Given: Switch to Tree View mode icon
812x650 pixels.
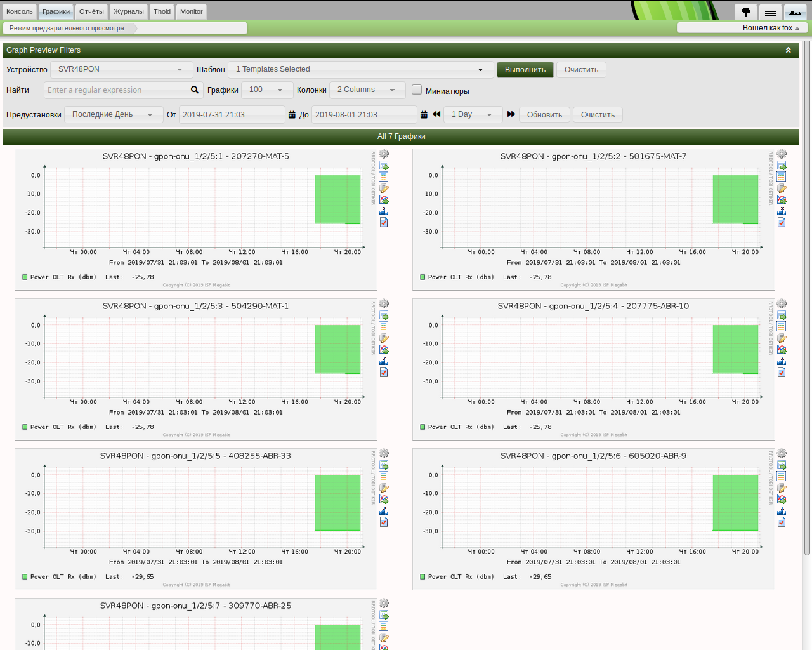Looking at the screenshot, I should 746,11.
